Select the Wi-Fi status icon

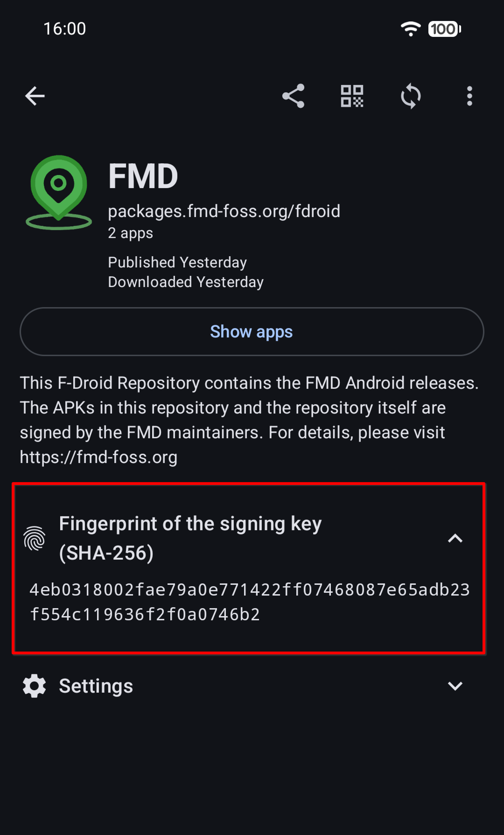click(x=410, y=29)
